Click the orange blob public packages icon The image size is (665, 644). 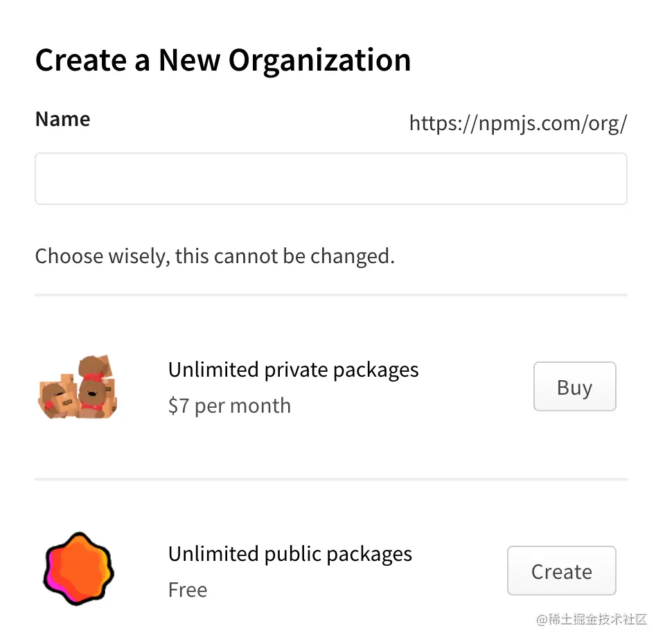[78, 569]
